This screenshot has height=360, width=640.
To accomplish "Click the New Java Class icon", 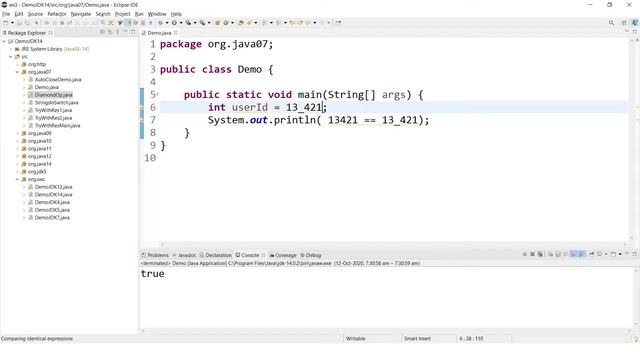I will 226,23.
